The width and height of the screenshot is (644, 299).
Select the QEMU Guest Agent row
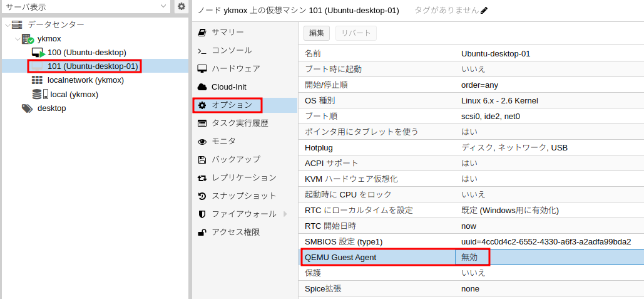pyautogui.click(x=471, y=257)
